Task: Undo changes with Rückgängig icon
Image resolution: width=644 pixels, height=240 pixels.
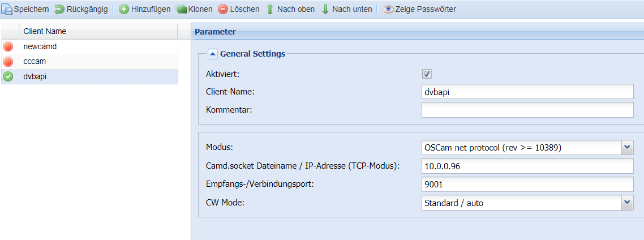Action: coord(59,9)
